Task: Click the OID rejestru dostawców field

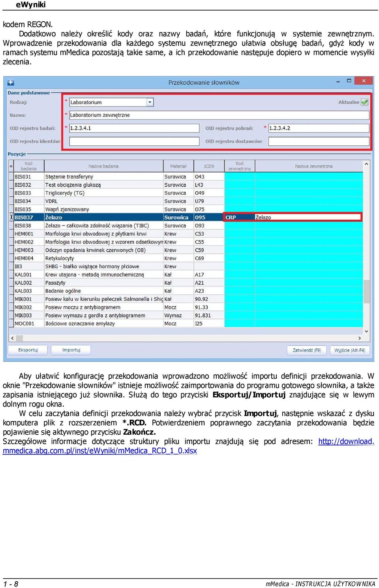Action: 319,141
